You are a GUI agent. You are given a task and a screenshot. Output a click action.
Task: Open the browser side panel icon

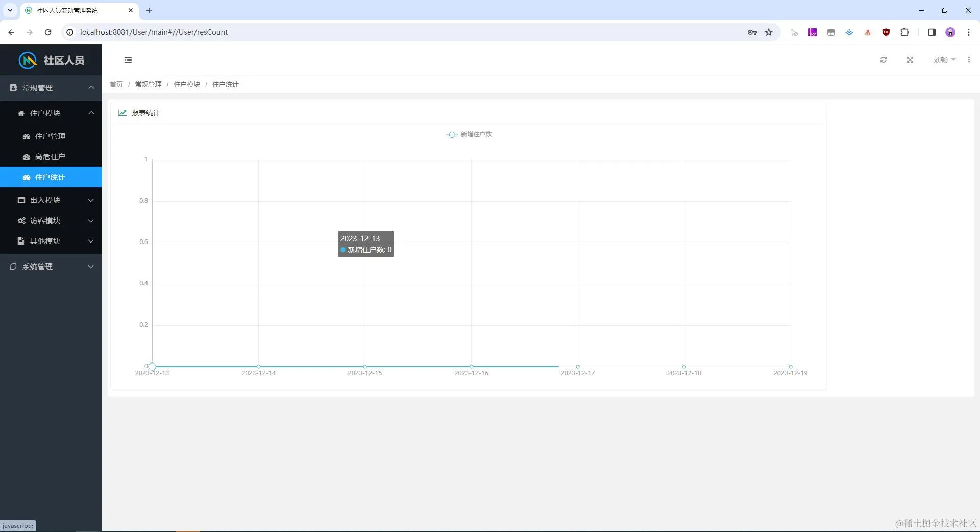click(932, 32)
